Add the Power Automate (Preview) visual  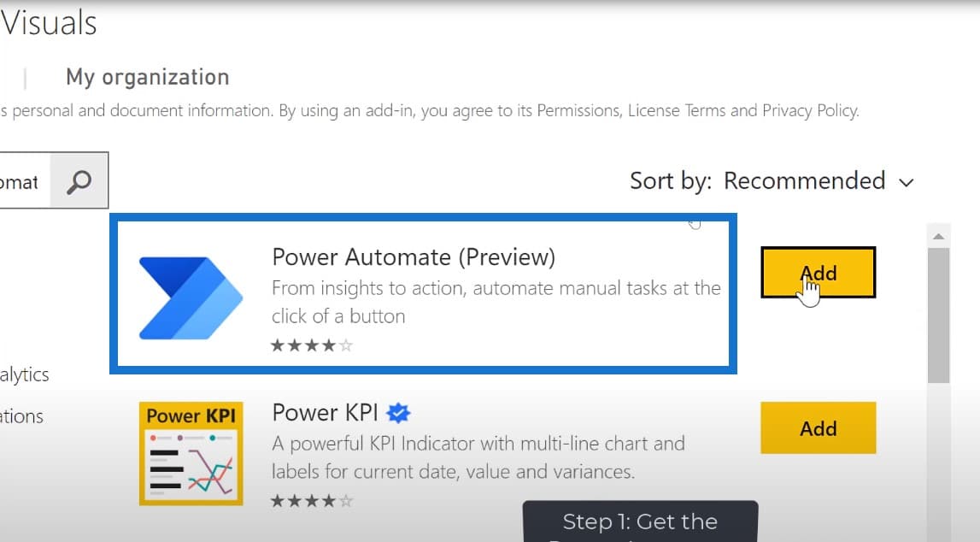coord(819,273)
